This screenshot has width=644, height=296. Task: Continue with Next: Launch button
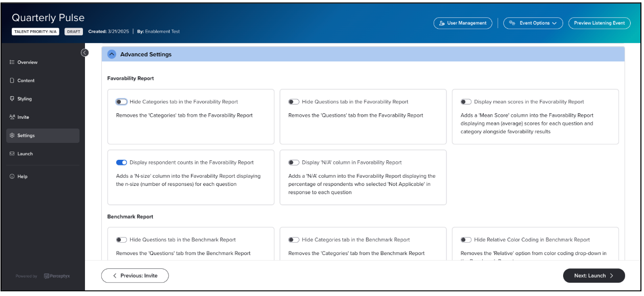click(594, 276)
